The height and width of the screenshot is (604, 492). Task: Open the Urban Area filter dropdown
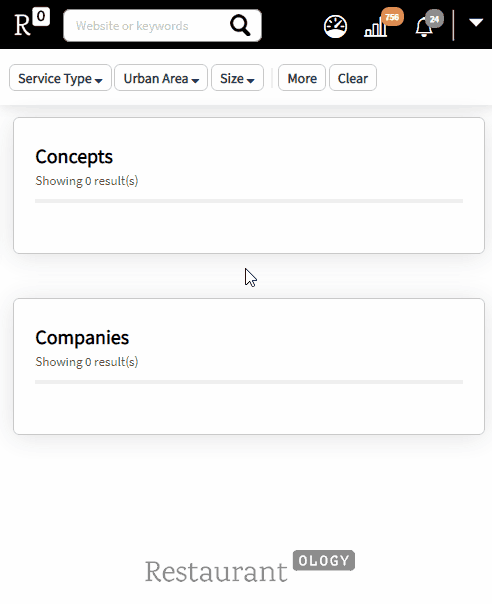coord(161,78)
